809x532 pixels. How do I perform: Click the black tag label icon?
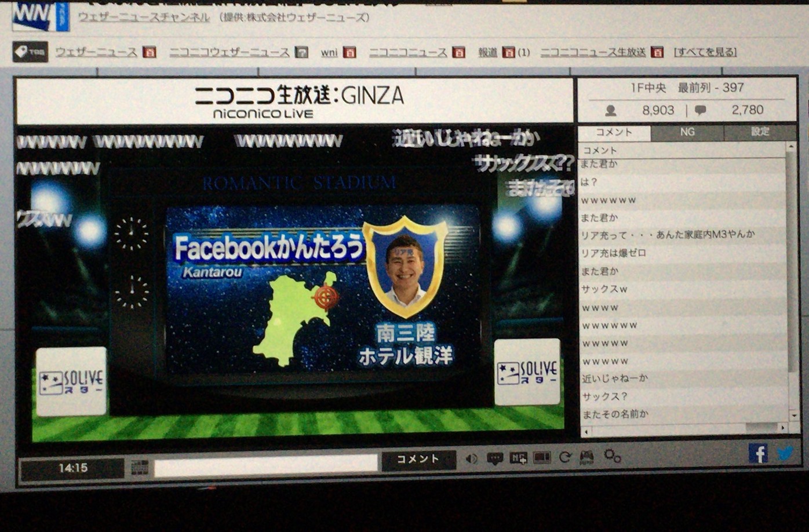coord(30,52)
